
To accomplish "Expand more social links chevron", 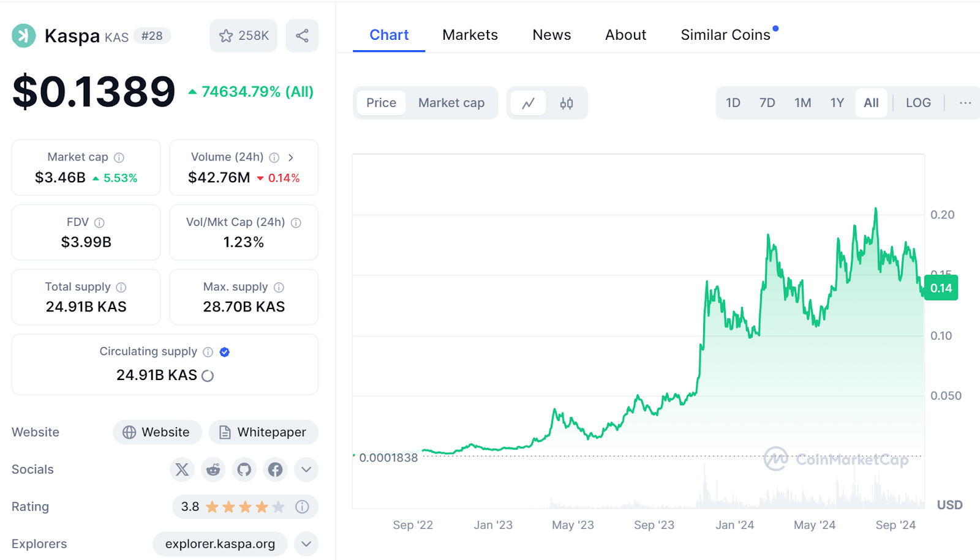I will point(306,469).
